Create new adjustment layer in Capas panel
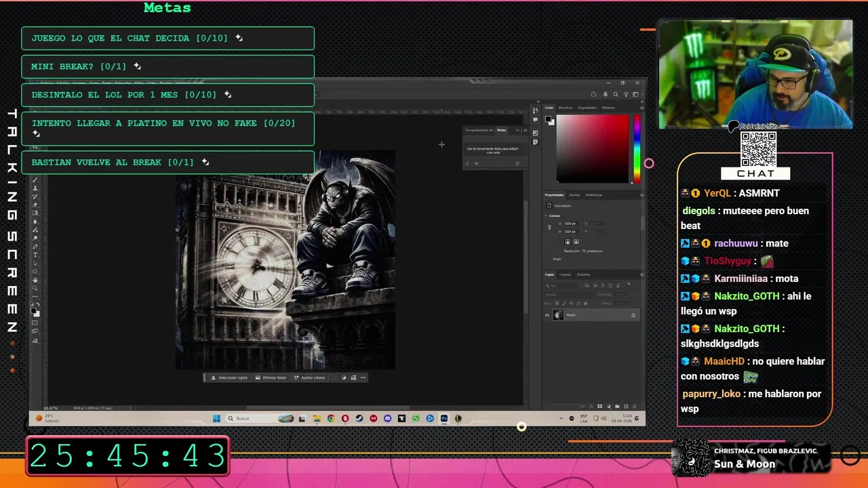The width and height of the screenshot is (868, 488). click(x=609, y=406)
